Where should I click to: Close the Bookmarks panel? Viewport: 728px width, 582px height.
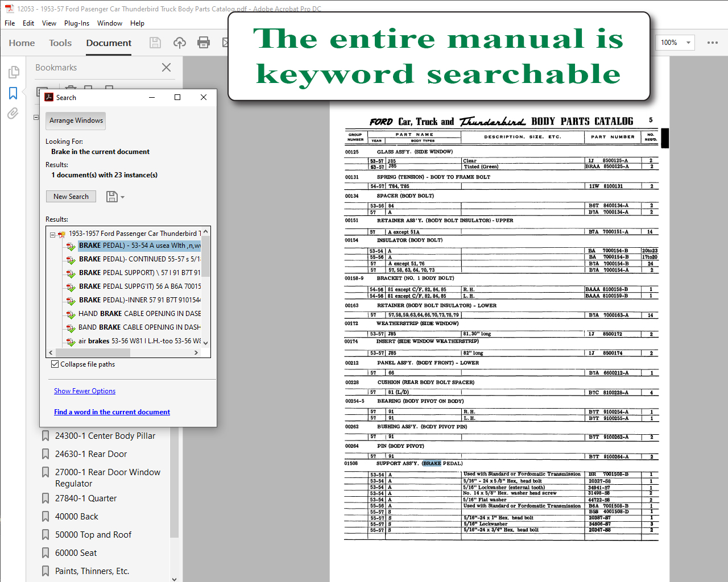point(166,67)
